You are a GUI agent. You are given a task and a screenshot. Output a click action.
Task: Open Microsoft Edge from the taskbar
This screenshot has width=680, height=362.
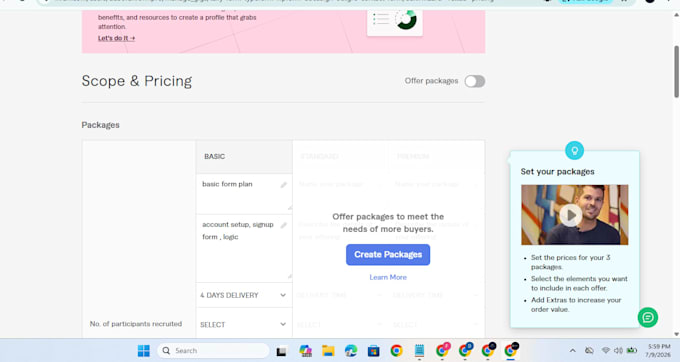[351, 350]
